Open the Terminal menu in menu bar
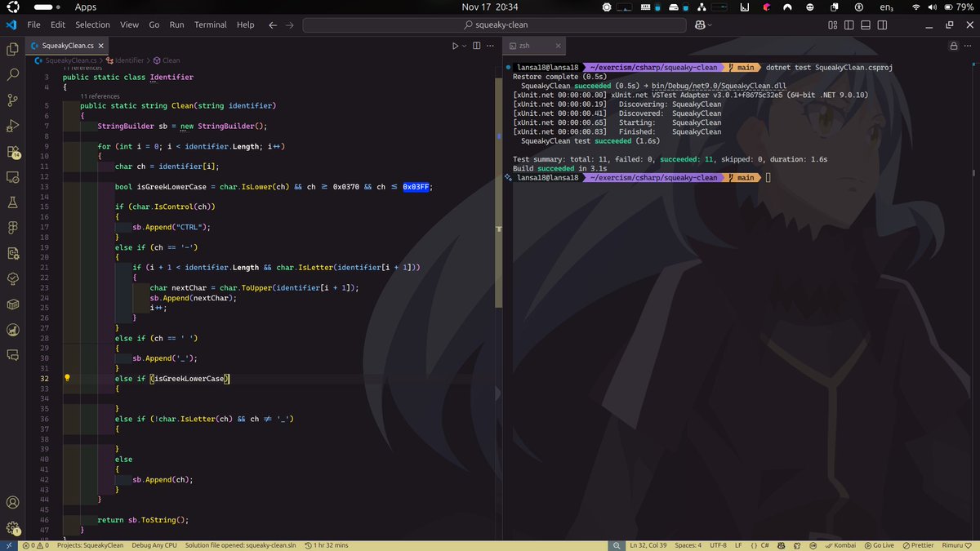The width and height of the screenshot is (980, 551). [210, 24]
